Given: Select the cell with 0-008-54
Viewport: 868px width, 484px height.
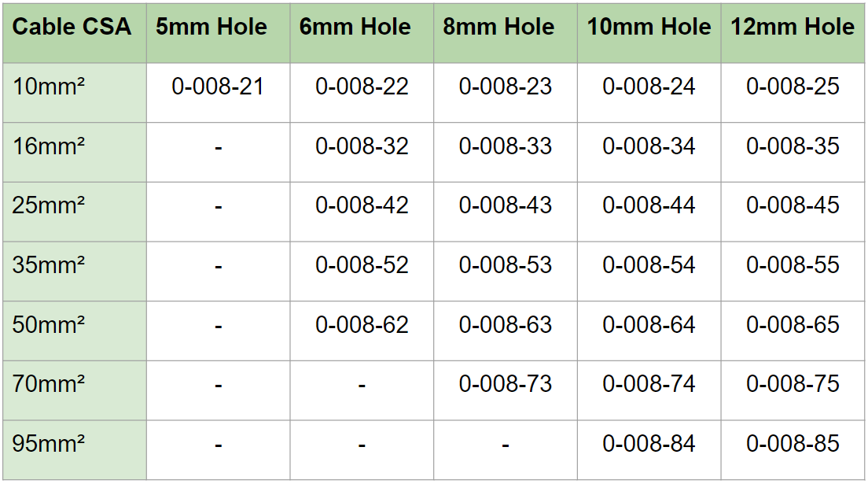Looking at the screenshot, I should click(x=649, y=265).
